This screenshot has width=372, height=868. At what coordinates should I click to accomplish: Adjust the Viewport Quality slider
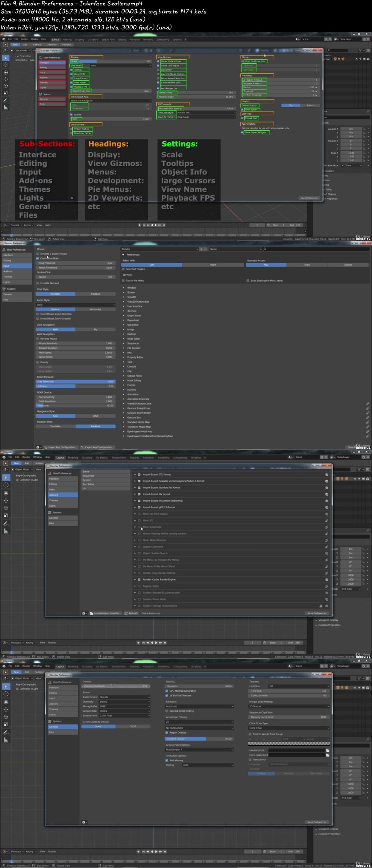[199, 739]
